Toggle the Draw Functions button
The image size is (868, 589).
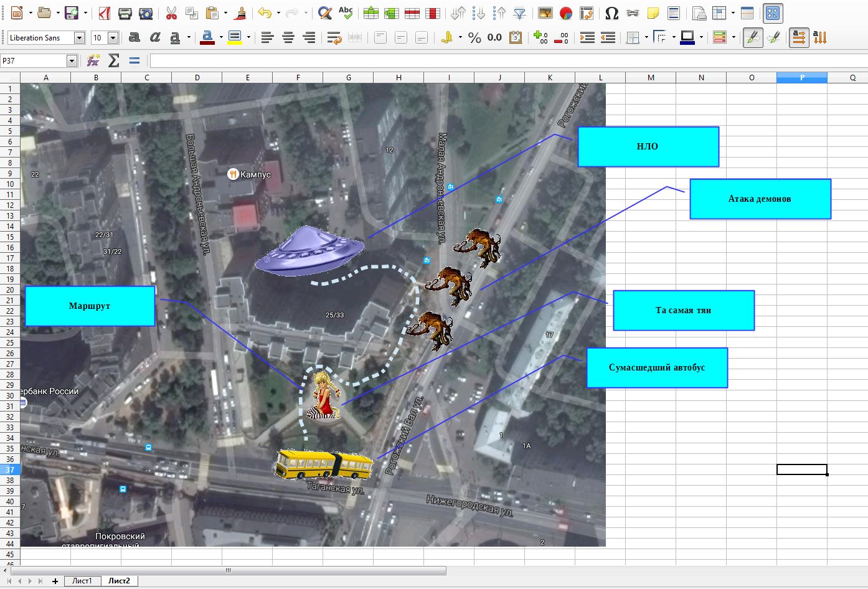[773, 13]
